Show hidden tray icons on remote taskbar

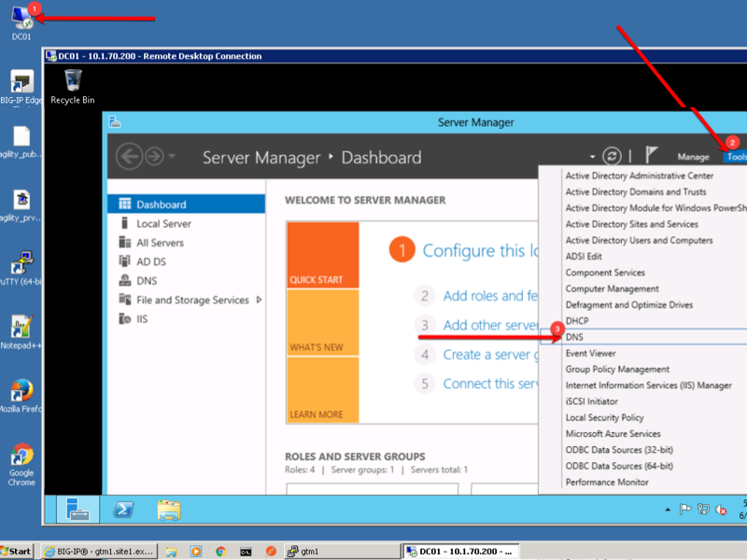click(x=668, y=510)
